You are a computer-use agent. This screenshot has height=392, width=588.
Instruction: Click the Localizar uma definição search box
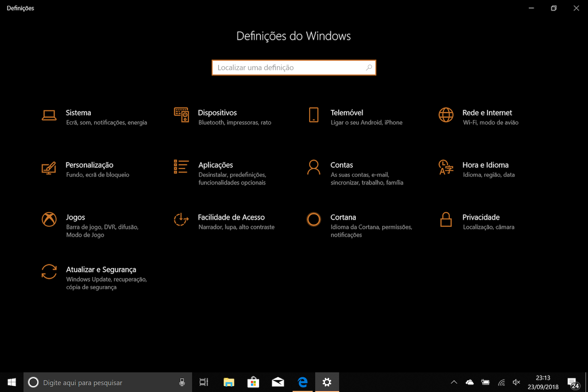coord(294,68)
